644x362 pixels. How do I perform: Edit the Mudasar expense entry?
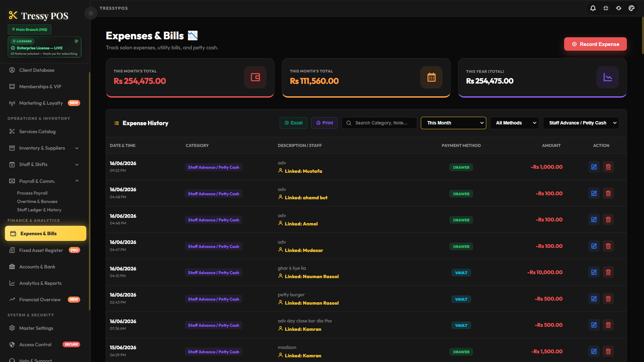[594, 246]
